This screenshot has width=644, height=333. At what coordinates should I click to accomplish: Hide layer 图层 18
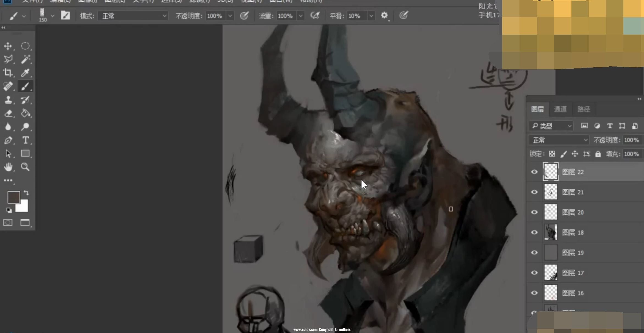pyautogui.click(x=534, y=232)
